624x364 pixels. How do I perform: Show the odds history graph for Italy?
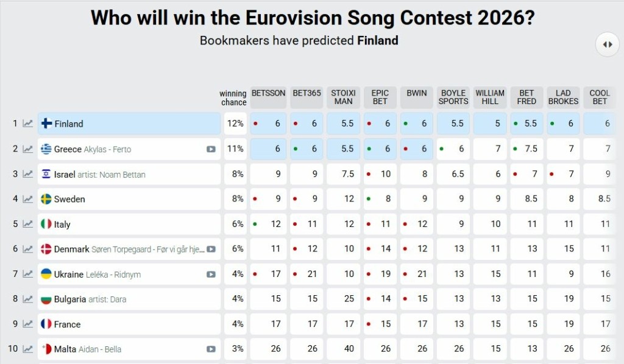[28, 224]
